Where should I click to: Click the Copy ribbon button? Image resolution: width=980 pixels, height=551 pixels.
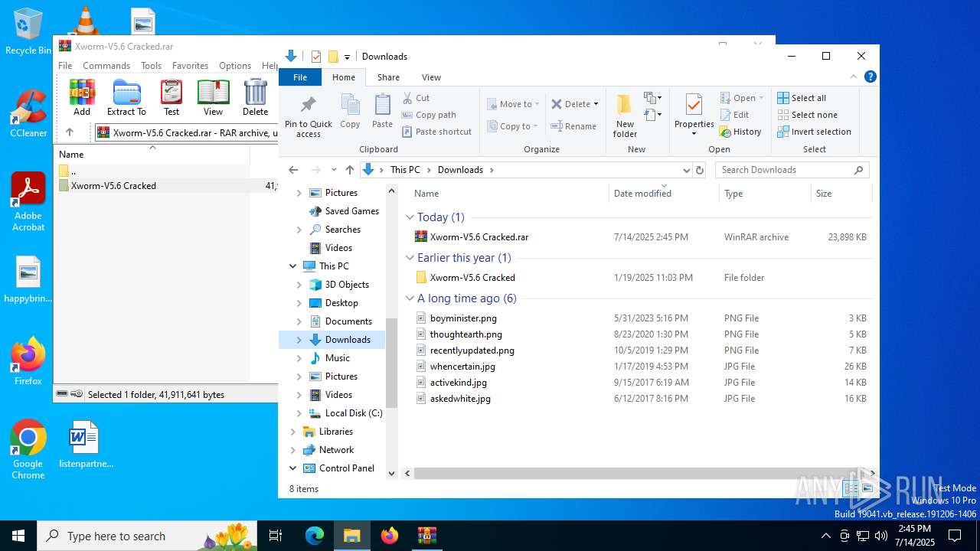coord(350,112)
